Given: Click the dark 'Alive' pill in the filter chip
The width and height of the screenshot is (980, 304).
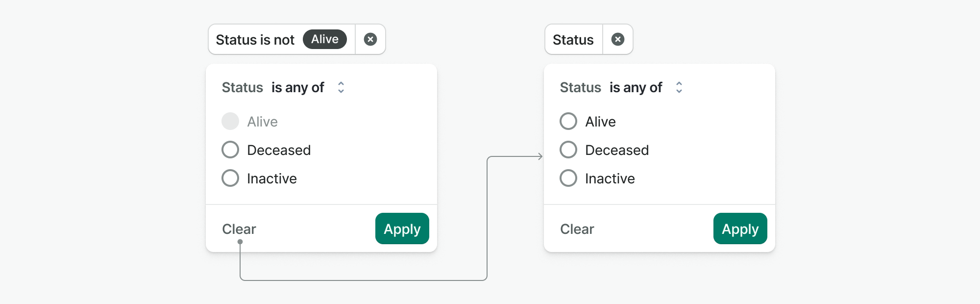Looking at the screenshot, I should 325,39.
